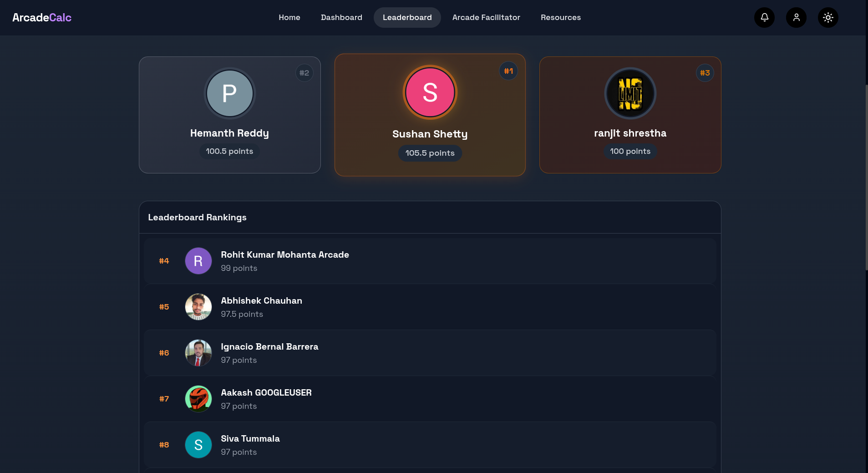This screenshot has width=868, height=473.
Task: Click the #2 rank badge
Action: (304, 73)
